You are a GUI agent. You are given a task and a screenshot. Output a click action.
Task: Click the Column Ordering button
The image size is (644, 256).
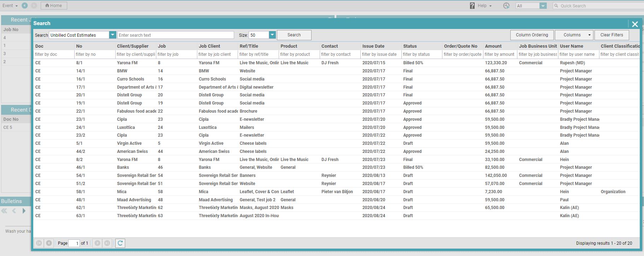tap(532, 35)
